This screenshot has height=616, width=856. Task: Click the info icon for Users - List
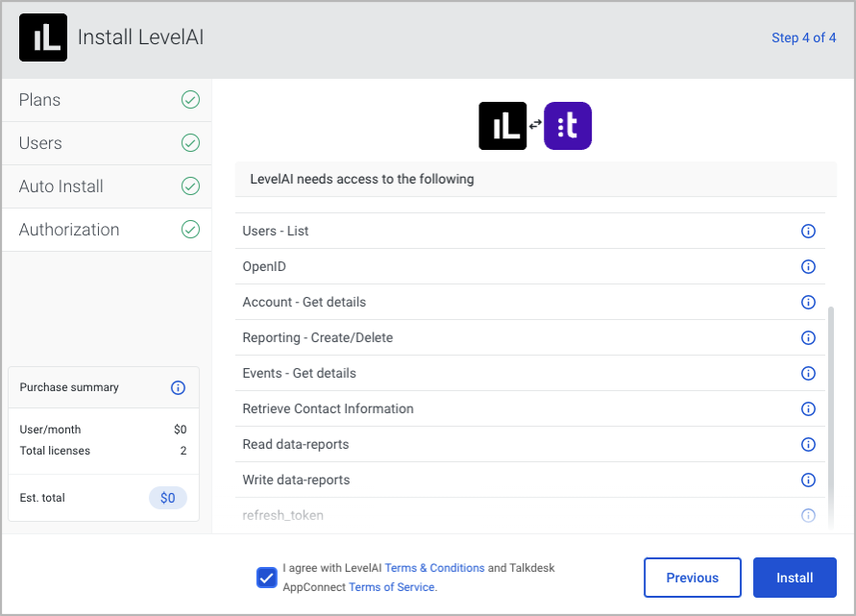[808, 231]
